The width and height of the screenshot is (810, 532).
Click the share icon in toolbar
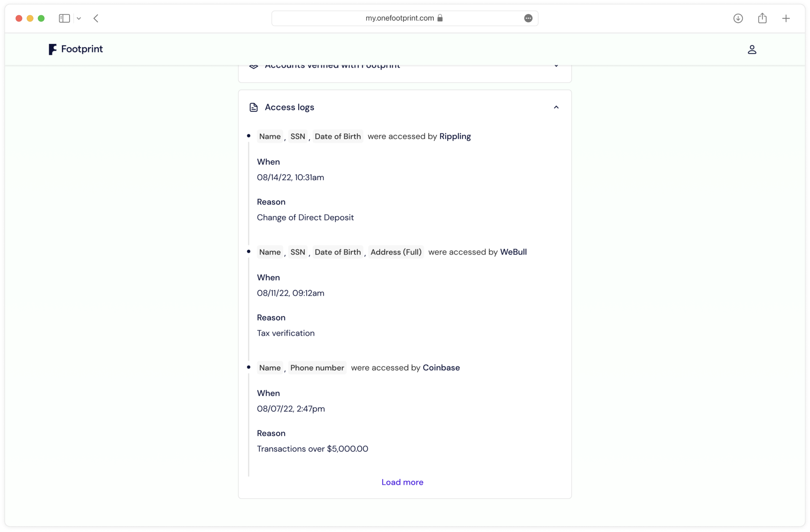pyautogui.click(x=762, y=18)
